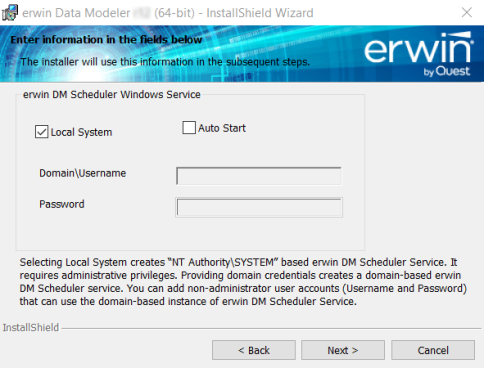The height and width of the screenshot is (368, 484).
Task: Click the Local System description paragraph
Action: [243, 282]
